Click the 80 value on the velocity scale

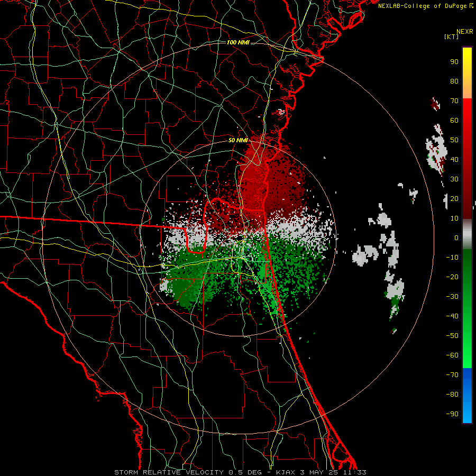pos(454,81)
